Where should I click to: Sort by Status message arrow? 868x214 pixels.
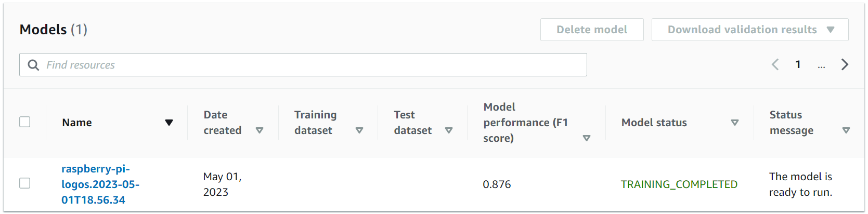point(846,130)
